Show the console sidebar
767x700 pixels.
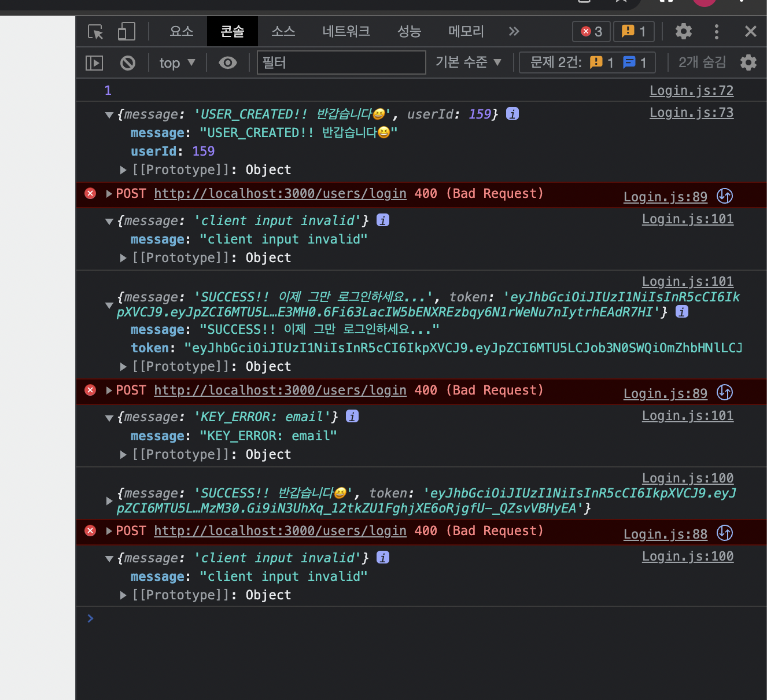click(94, 62)
